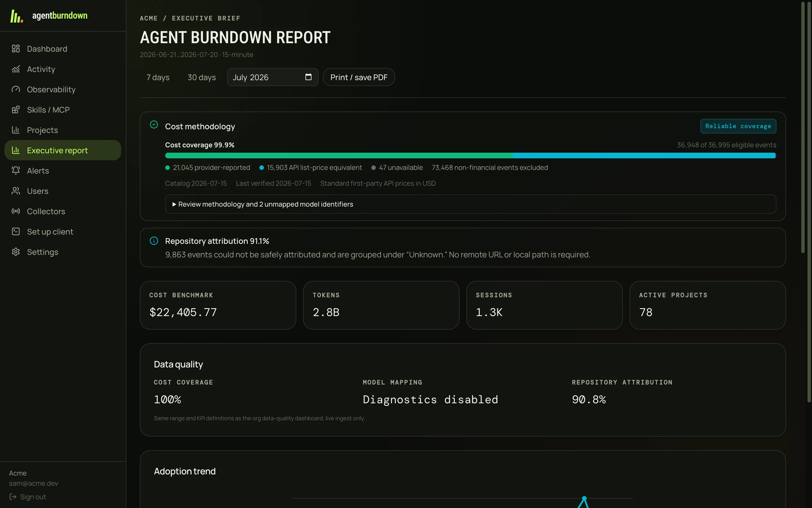812x508 pixels.
Task: Click the Cost methodology verified badge icon
Action: tap(154, 125)
